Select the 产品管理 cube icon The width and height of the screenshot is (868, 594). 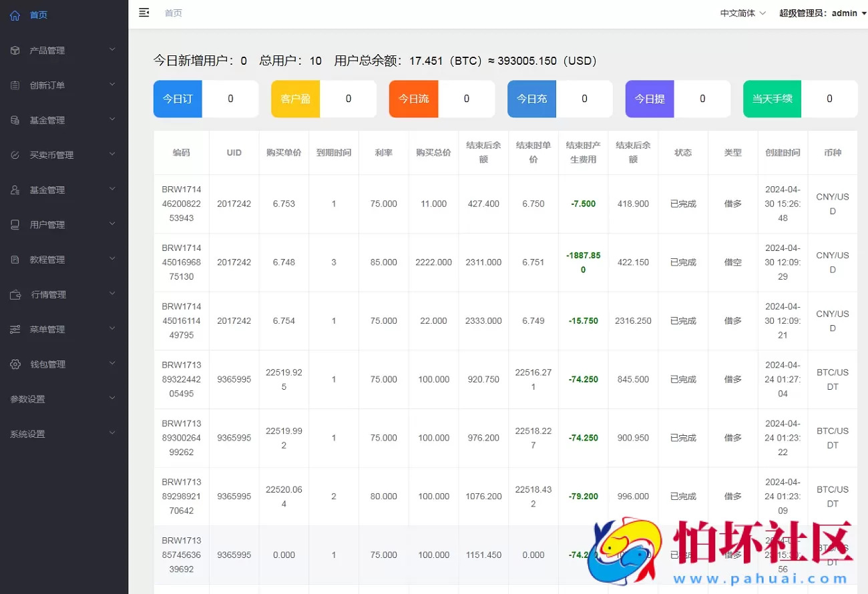(15, 50)
